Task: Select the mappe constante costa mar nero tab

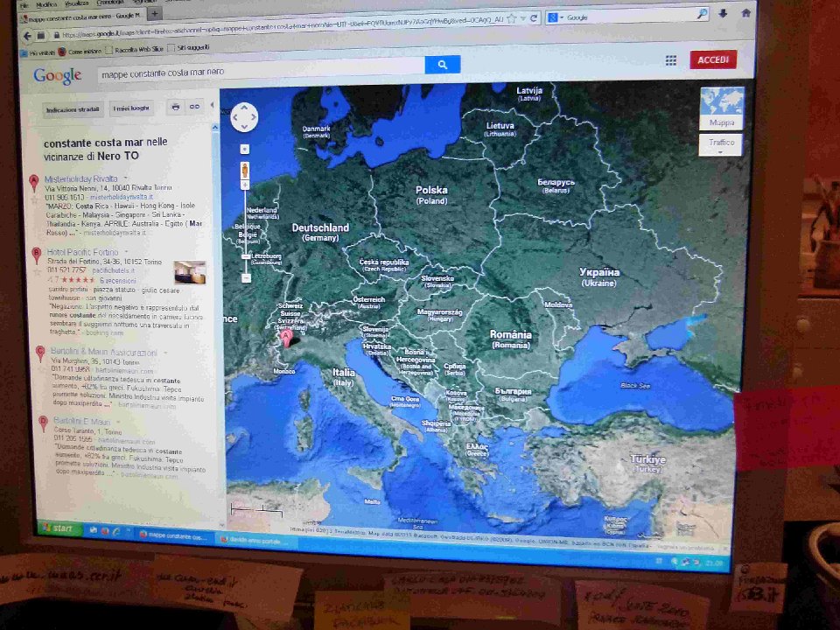Action: tap(80, 17)
